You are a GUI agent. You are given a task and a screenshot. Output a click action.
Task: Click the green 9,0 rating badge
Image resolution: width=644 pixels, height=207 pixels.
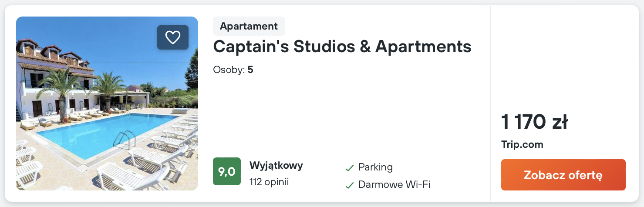[226, 171]
